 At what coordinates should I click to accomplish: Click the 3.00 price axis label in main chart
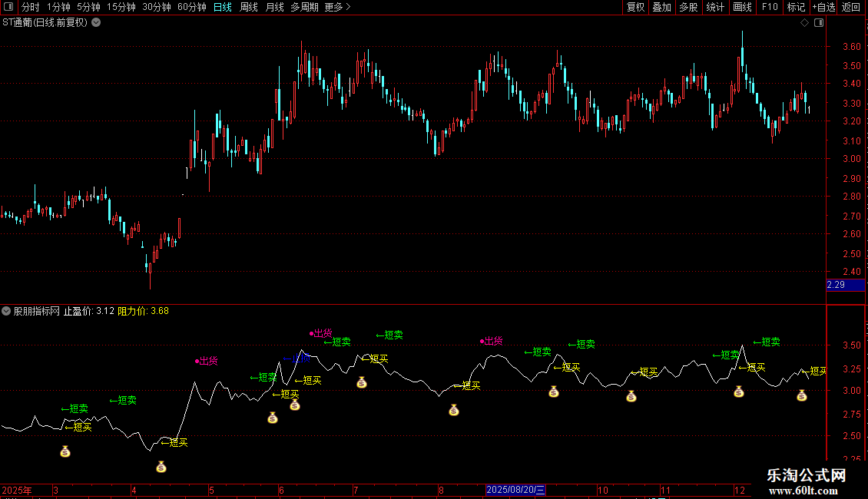click(851, 159)
